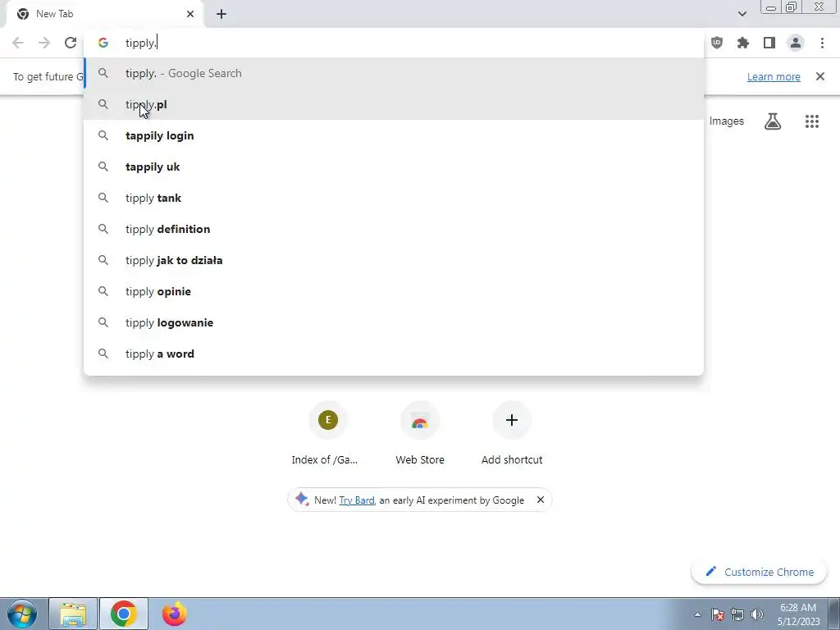Image resolution: width=840 pixels, height=630 pixels.
Task: Open the Search Labs flask icon
Action: 773,121
